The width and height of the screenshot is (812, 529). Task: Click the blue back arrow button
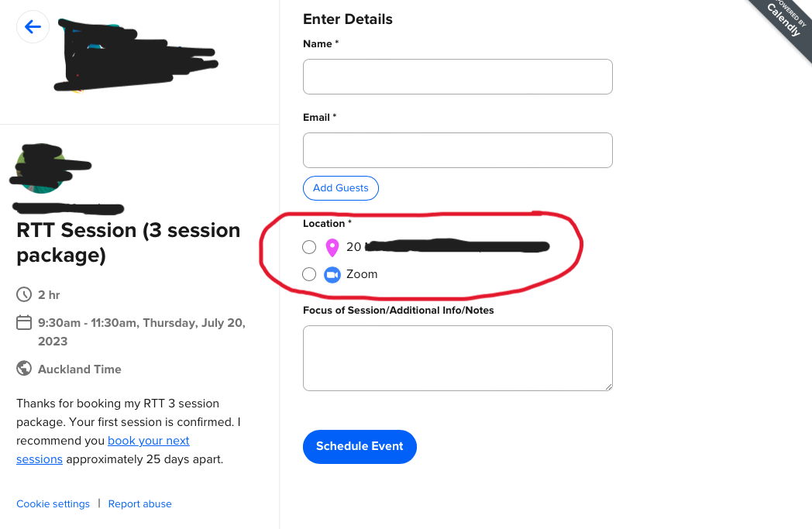33,26
